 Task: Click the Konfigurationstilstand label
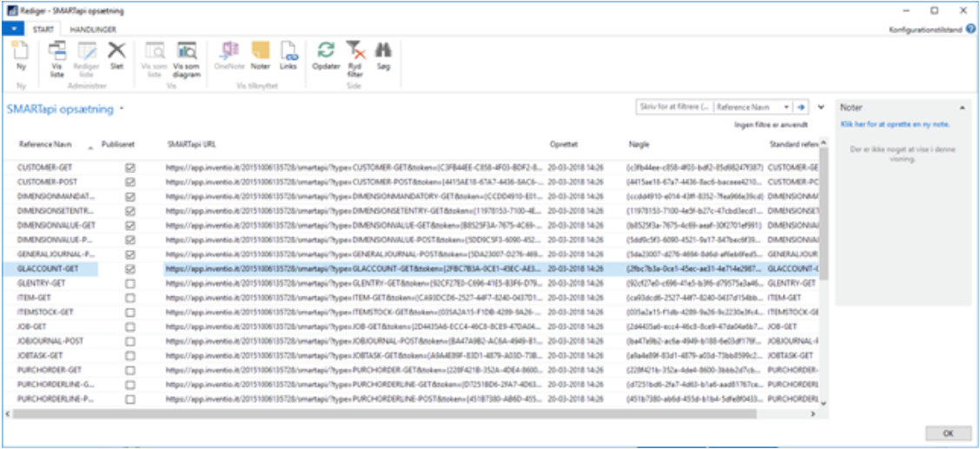pos(925,30)
